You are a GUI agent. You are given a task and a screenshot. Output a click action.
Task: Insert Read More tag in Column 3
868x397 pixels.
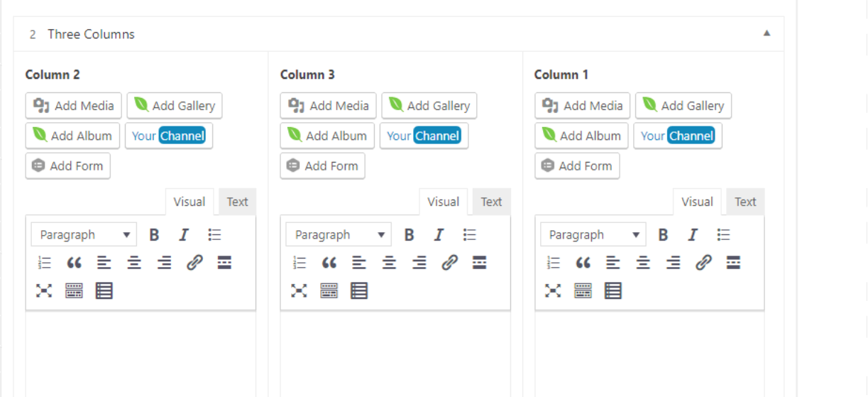[x=479, y=263]
